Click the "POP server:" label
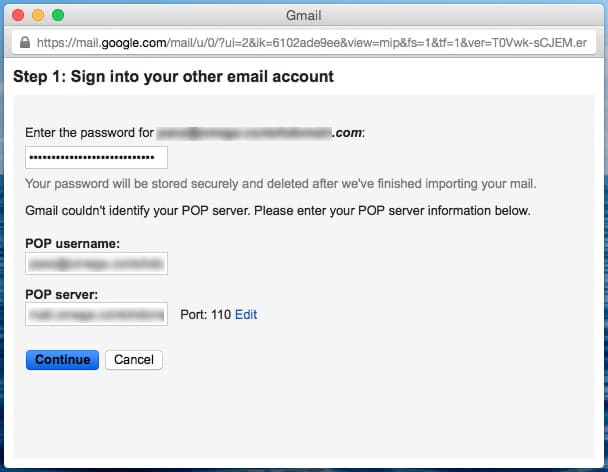The image size is (608, 472). [68, 294]
